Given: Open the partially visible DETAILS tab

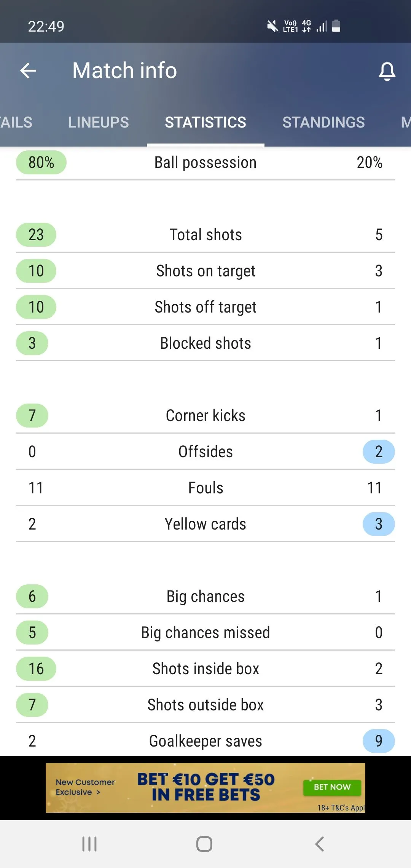Looking at the screenshot, I should pos(15,122).
